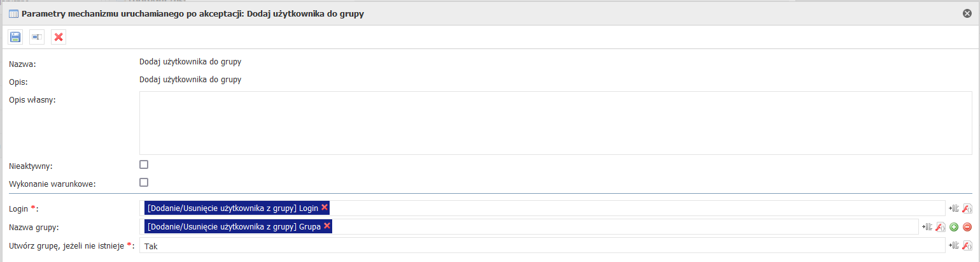This screenshot has height=262, width=980.
Task: Add another group with green plus icon
Action: pos(954,227)
